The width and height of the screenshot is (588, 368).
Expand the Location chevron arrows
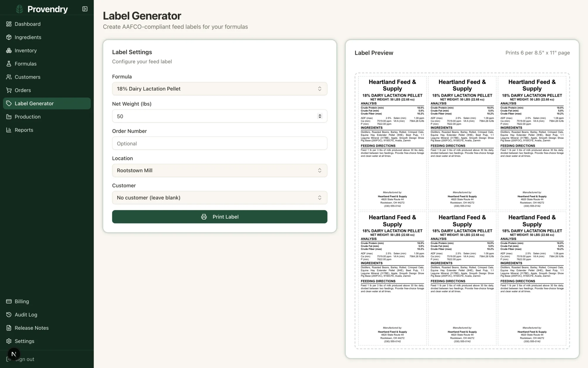point(320,170)
